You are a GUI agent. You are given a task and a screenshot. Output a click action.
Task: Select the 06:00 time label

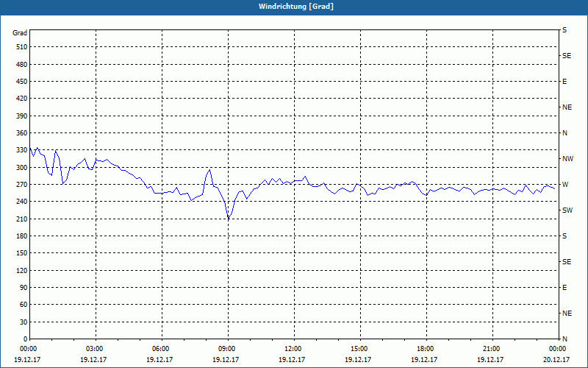tap(162, 349)
